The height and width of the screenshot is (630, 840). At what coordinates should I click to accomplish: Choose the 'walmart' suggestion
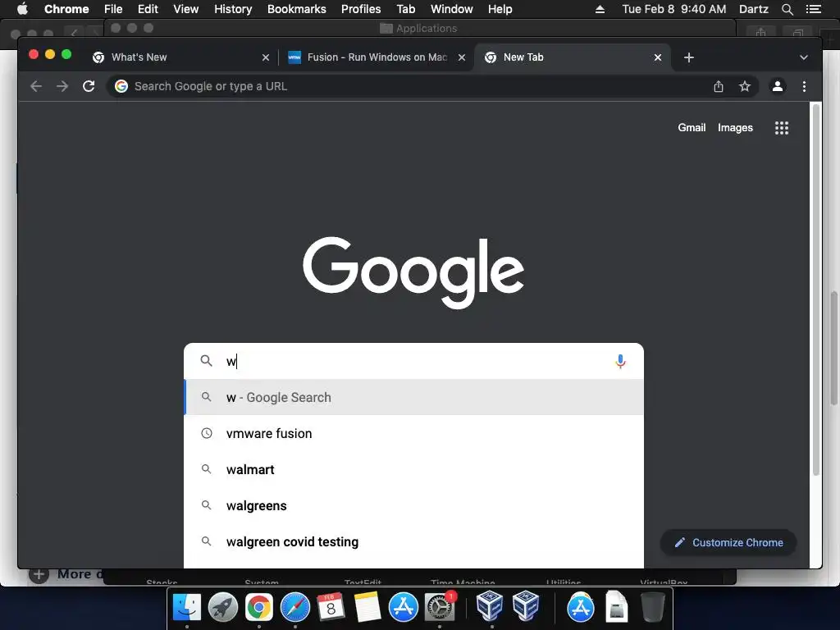pyautogui.click(x=413, y=470)
